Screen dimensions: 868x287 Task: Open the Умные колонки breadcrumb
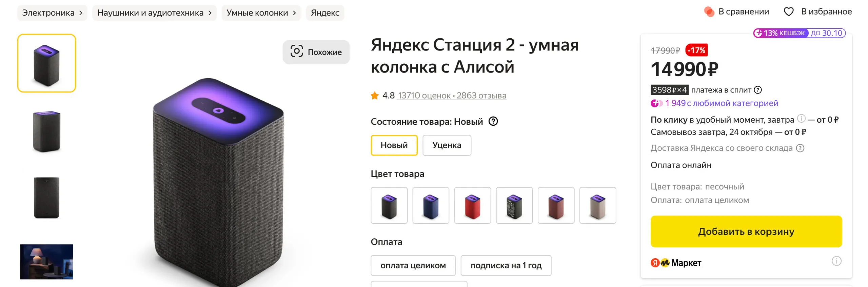261,13
